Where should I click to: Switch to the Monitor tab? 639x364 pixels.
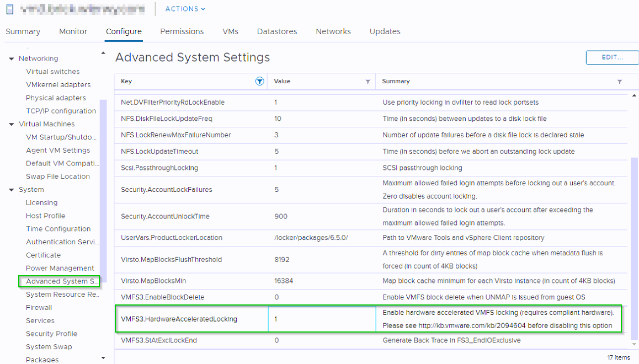pos(73,31)
